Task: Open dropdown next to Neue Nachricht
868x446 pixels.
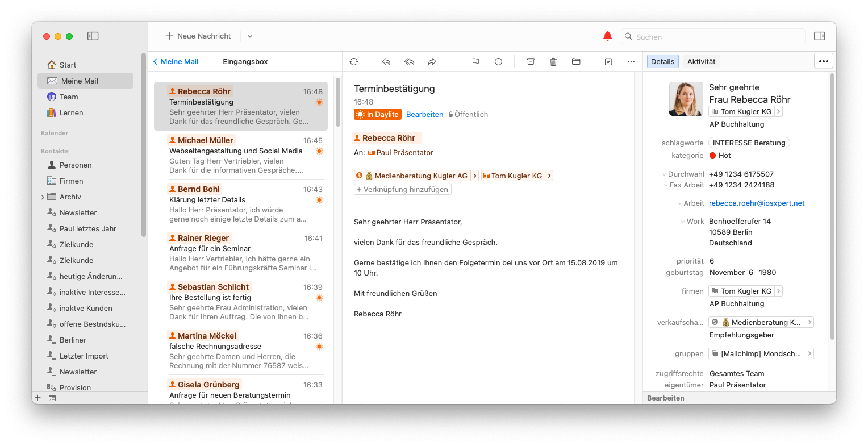Action: [x=250, y=36]
